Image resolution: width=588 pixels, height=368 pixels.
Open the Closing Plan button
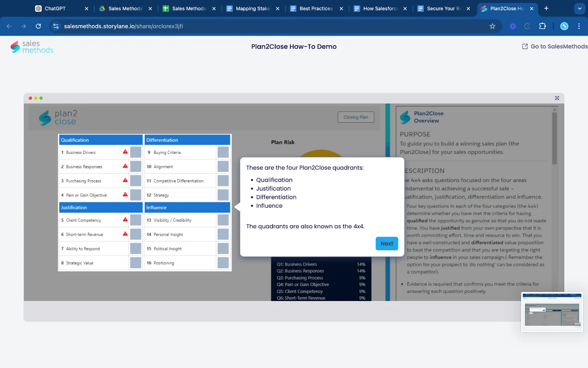[x=356, y=117]
